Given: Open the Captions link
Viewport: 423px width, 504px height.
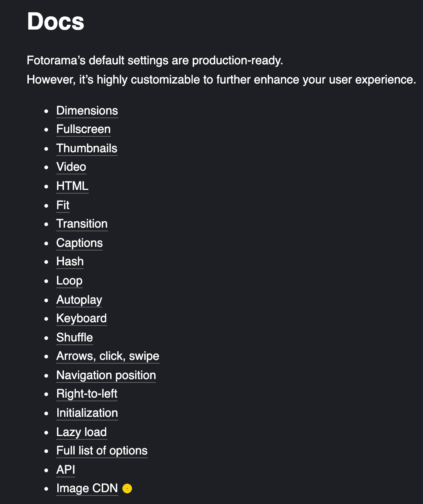Looking at the screenshot, I should (x=79, y=243).
